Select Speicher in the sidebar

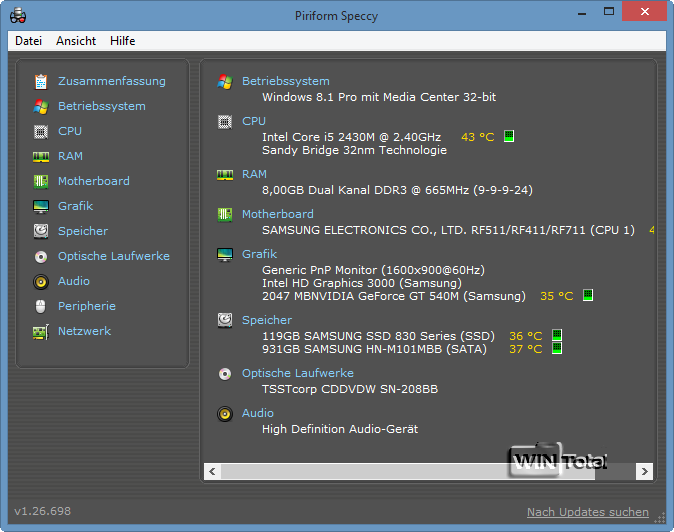click(x=83, y=231)
